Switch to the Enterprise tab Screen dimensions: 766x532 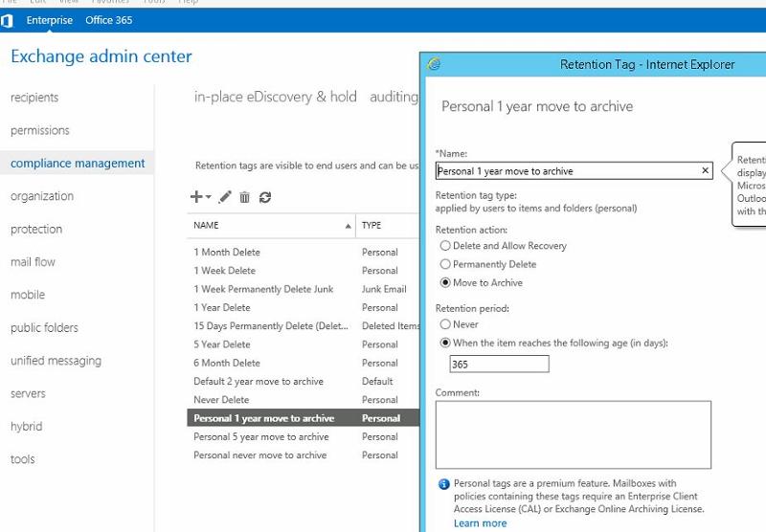click(50, 20)
